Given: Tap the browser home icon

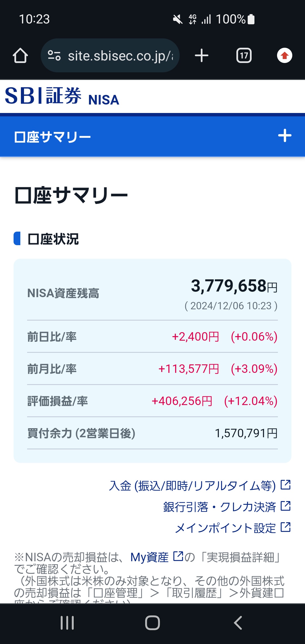Looking at the screenshot, I should 20,56.
